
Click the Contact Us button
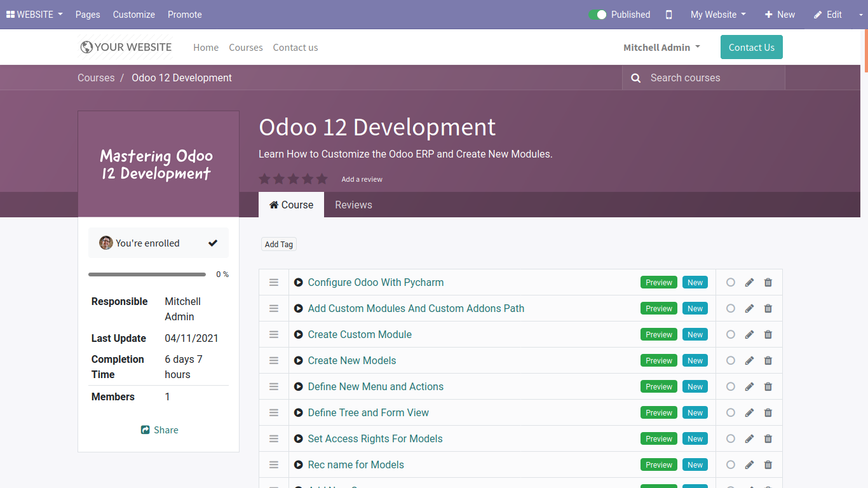(751, 48)
